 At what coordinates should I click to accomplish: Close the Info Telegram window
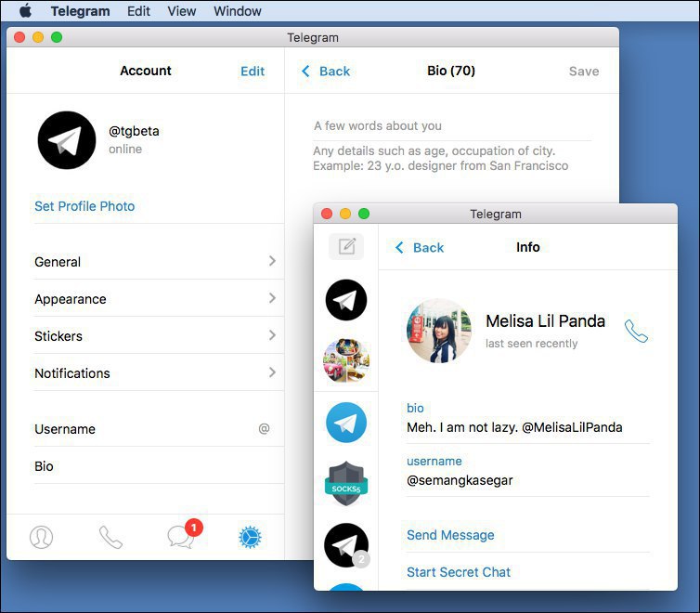point(327,214)
